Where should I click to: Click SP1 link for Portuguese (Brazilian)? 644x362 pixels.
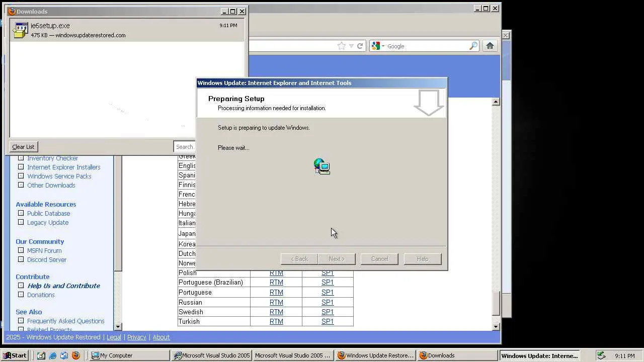click(328, 283)
